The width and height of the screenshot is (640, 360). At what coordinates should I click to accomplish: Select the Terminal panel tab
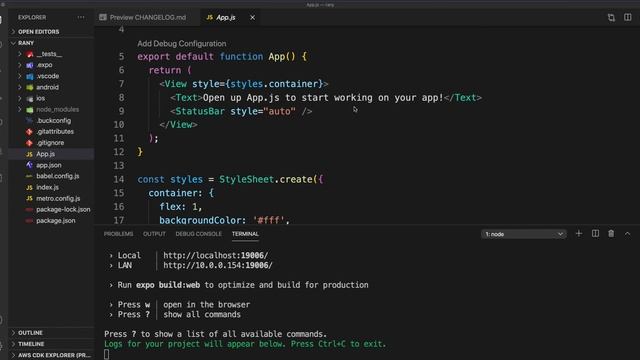tap(245, 234)
